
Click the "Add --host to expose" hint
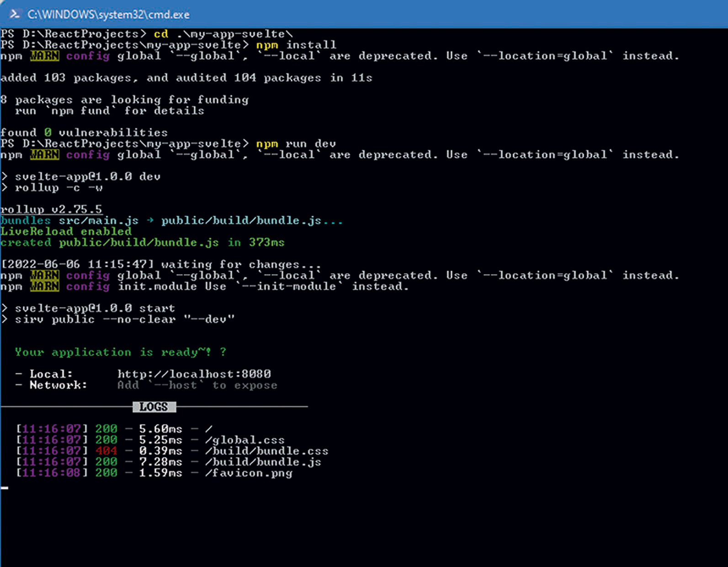point(197,385)
